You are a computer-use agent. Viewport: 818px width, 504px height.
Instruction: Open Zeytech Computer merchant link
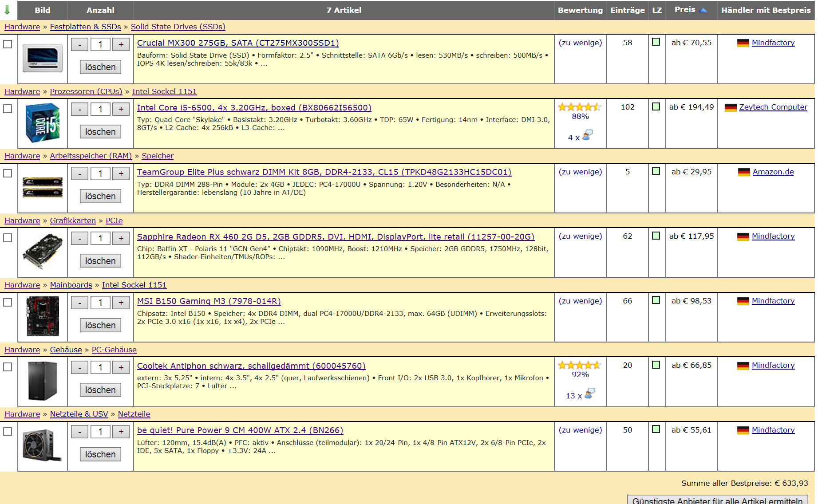(x=773, y=107)
